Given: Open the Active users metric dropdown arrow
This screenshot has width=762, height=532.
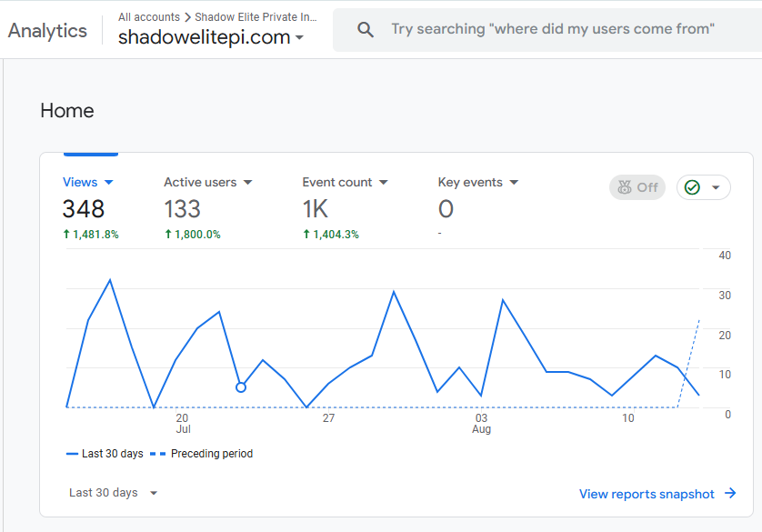Looking at the screenshot, I should click(x=247, y=183).
